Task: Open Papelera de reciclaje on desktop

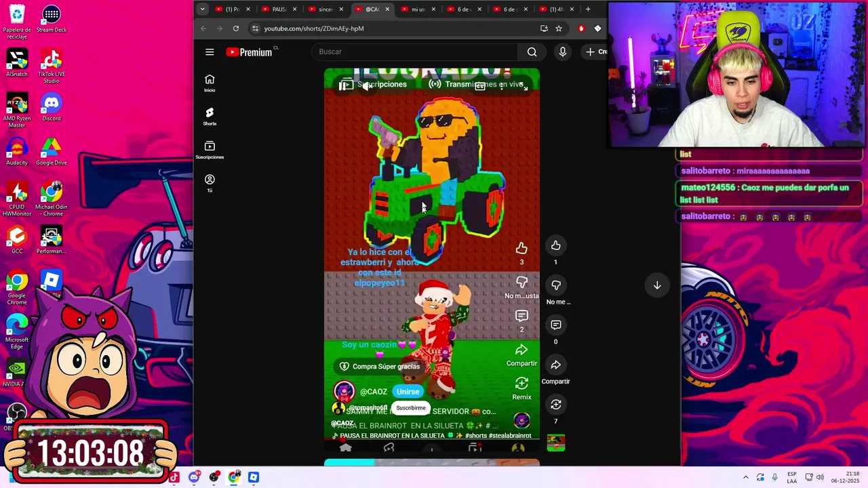Action: pos(17,22)
